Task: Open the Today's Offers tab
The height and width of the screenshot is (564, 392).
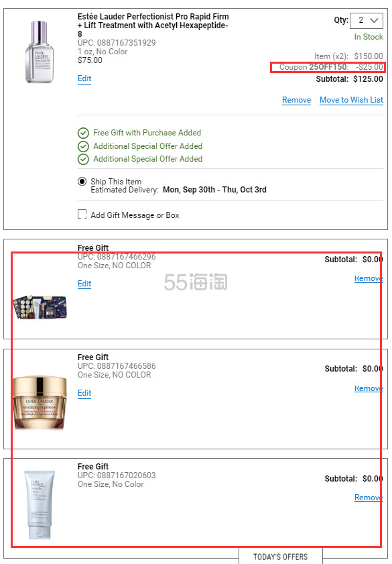Action: (x=281, y=557)
